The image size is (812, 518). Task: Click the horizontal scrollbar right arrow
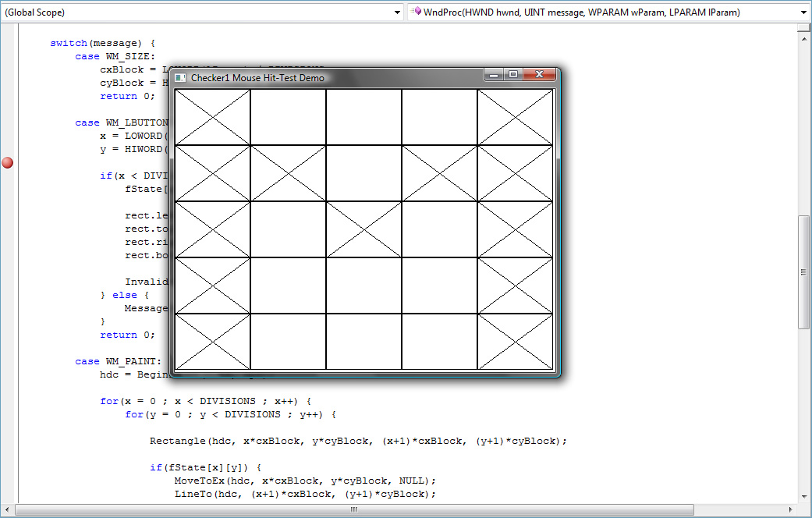(791, 509)
